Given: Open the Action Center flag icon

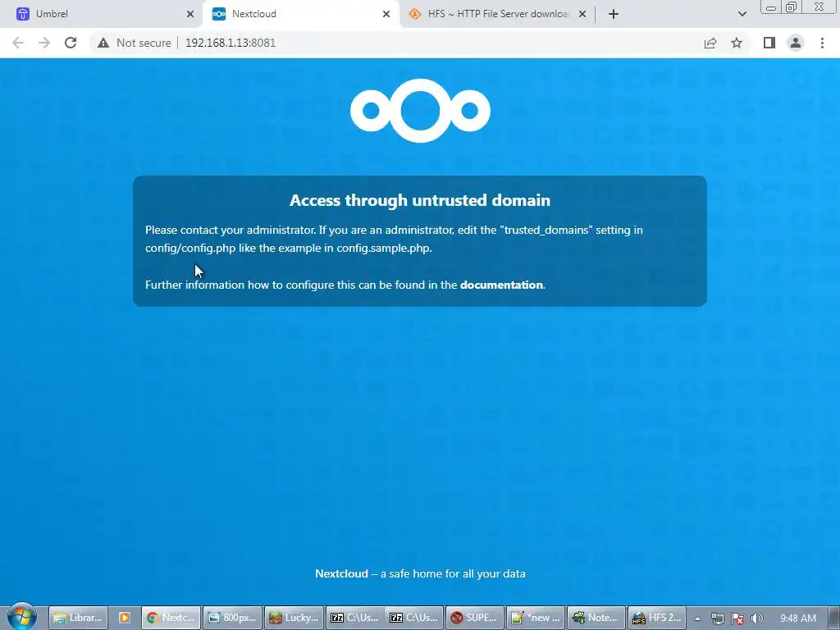Looking at the screenshot, I should pyautogui.click(x=737, y=619).
